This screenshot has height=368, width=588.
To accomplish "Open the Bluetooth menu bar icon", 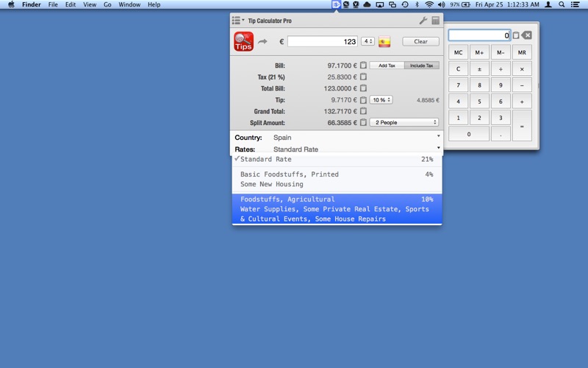I will click(417, 4).
